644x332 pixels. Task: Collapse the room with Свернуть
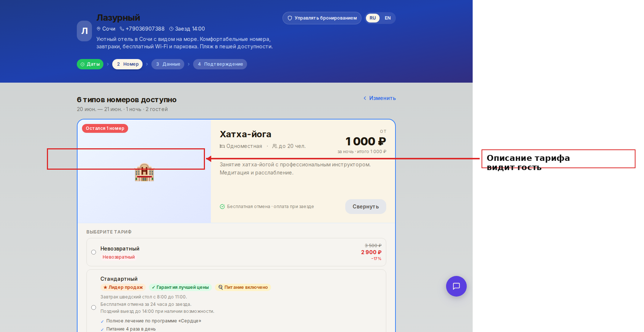(366, 207)
